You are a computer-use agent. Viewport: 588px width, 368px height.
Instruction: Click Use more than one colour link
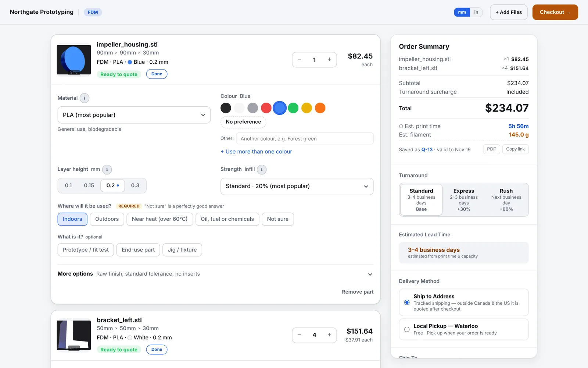(x=256, y=152)
